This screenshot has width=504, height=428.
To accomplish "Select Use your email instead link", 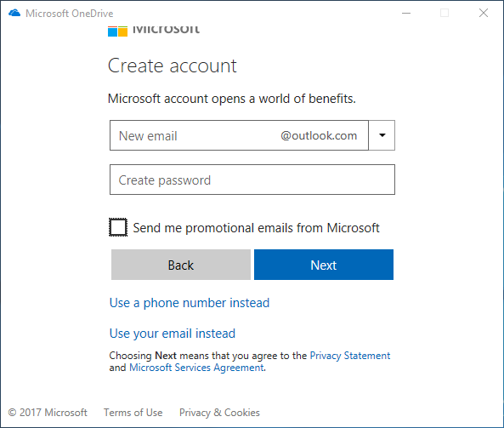I will click(x=173, y=334).
